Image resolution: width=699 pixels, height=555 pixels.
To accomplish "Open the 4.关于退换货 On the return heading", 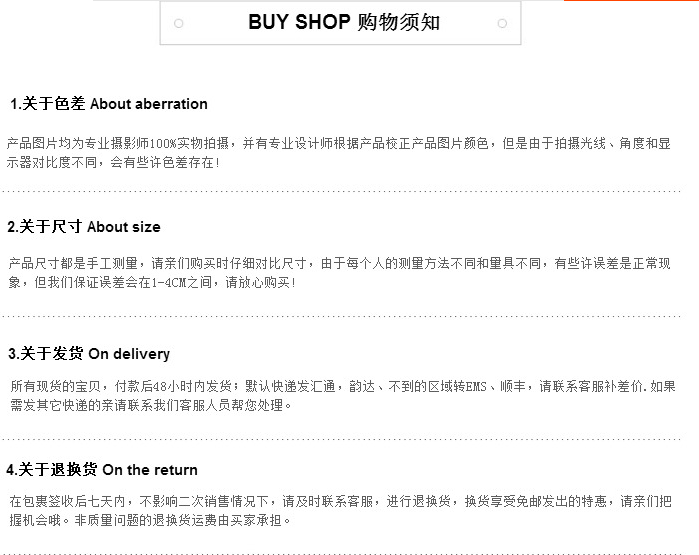I will click(x=102, y=470).
